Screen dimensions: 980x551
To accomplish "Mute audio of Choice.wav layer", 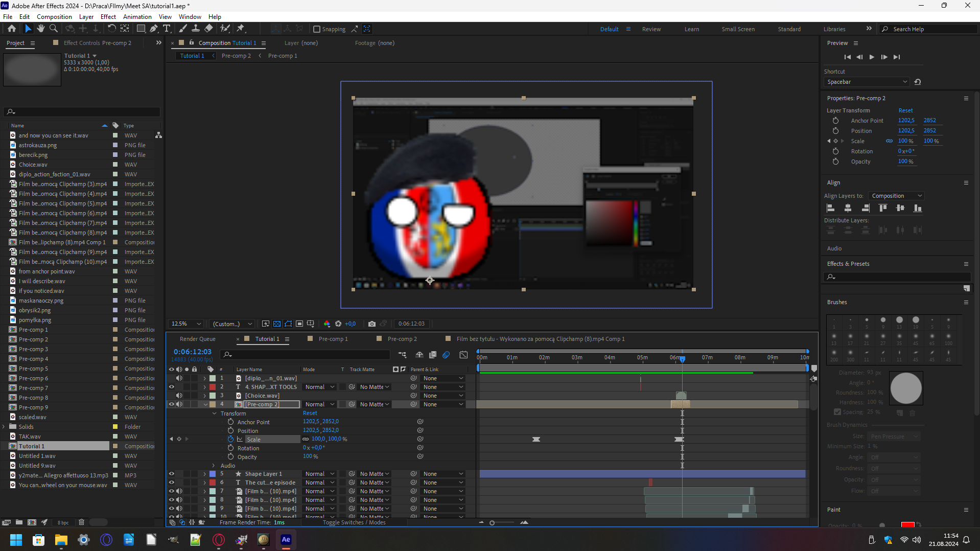I will (179, 396).
